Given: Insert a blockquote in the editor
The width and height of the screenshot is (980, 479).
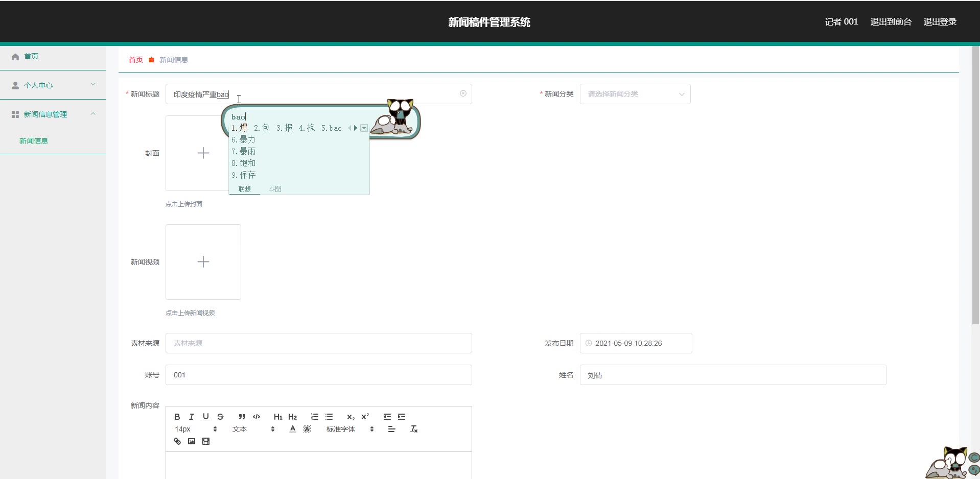Looking at the screenshot, I should pos(242,417).
